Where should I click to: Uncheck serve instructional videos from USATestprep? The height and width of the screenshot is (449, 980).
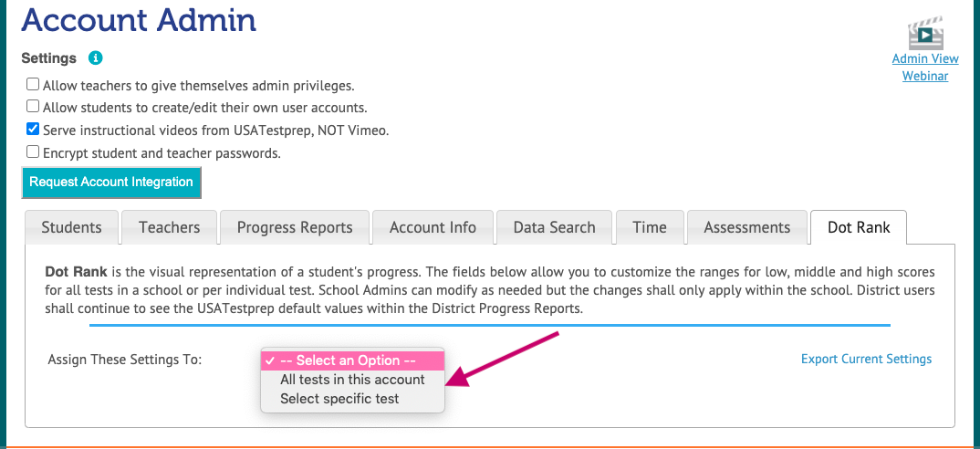pyautogui.click(x=33, y=130)
